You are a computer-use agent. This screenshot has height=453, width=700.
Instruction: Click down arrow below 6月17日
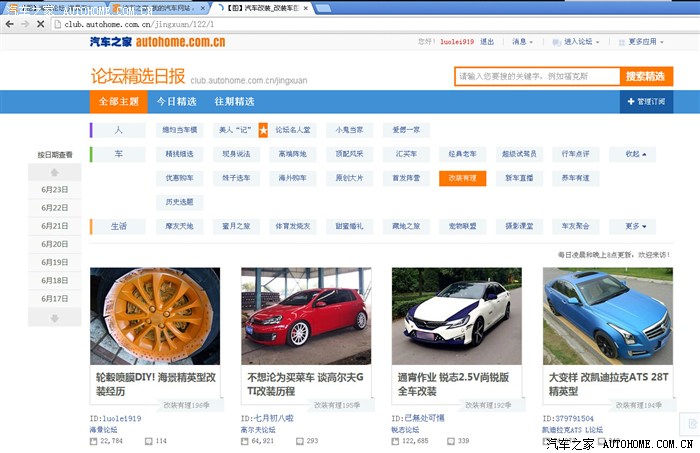pos(55,318)
